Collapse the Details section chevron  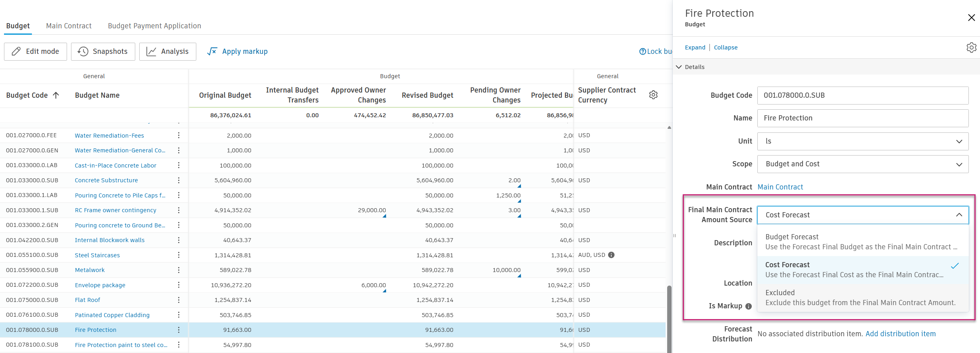click(x=679, y=67)
